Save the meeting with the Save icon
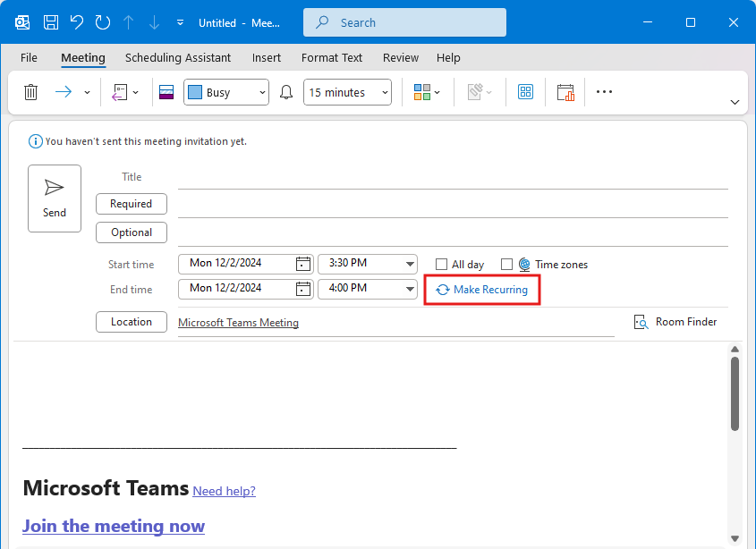Viewport: 756px width, 549px height. click(x=50, y=21)
